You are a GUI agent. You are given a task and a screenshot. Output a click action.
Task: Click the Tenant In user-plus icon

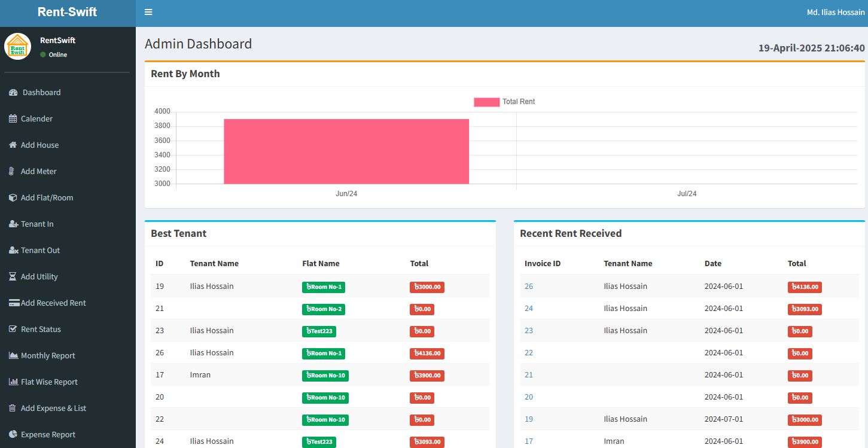coord(14,224)
